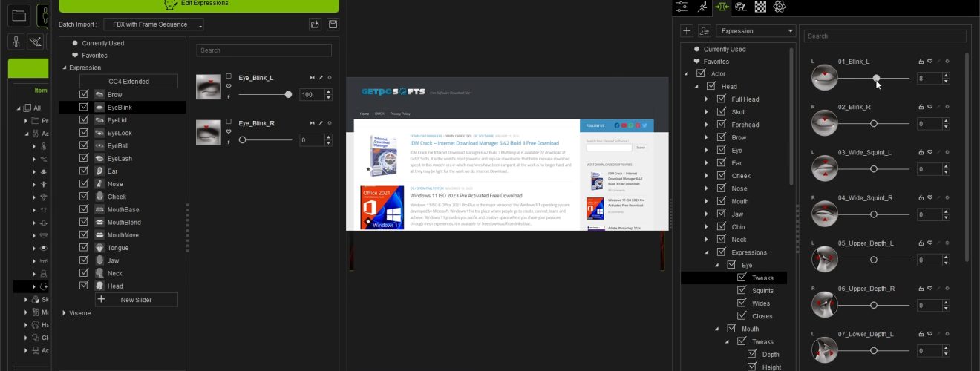Click the bone-edit icon next to avatar icon
Viewport: 980px width, 371px height.
coord(34,42)
